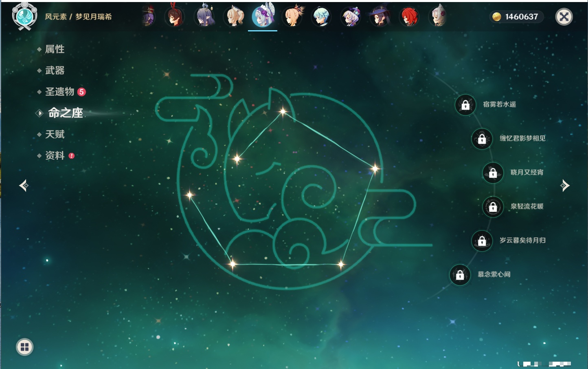Select the 命之座 constellation menu
The image size is (588, 369).
(66, 113)
